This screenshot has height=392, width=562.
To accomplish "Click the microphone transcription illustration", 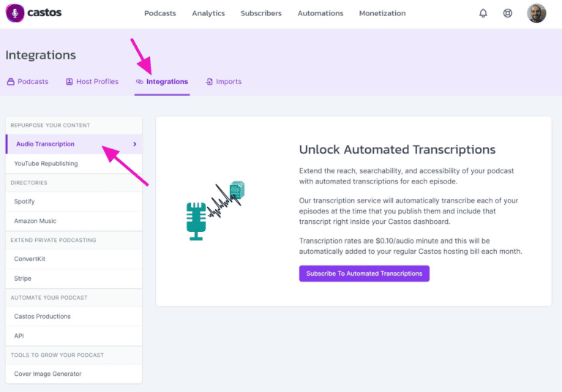I will 215,211.
